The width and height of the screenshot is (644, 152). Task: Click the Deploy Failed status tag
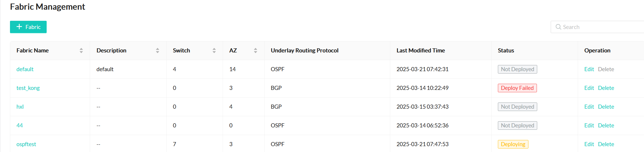[517, 88]
